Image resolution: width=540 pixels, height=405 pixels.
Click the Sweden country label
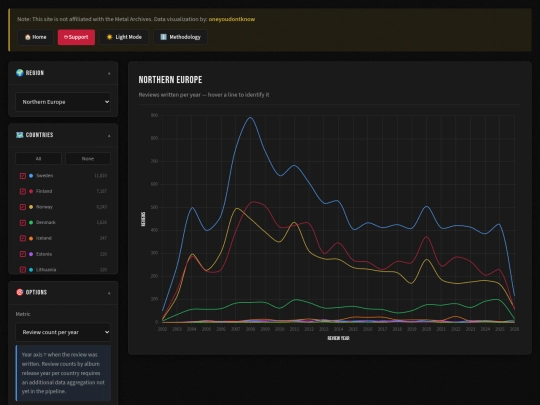[44, 176]
